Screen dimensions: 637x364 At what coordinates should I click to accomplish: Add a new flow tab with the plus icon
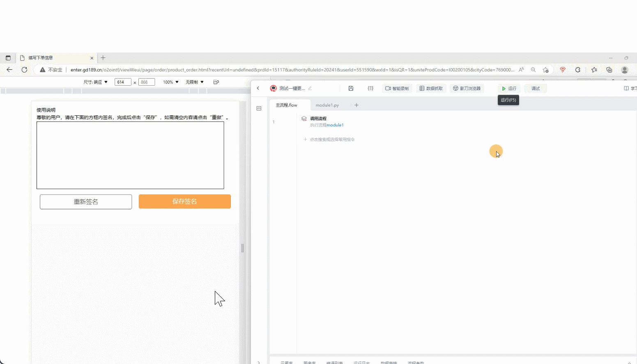356,105
